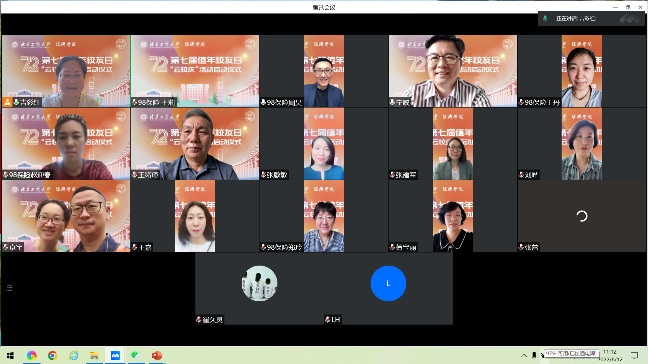The height and width of the screenshot is (364, 648).
Task: Click the orange host badge on first tile
Action: coord(7,102)
